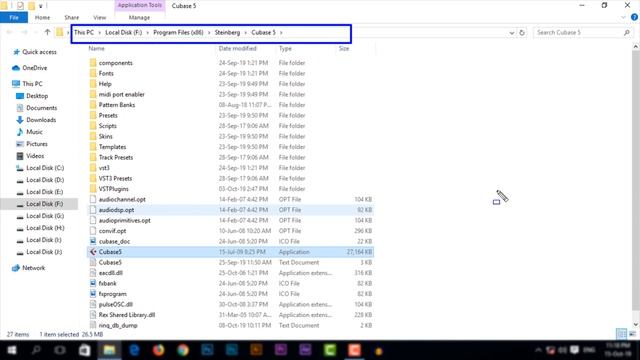Open the Windows Start button
The width and height of the screenshot is (640, 360).
tap(12, 350)
